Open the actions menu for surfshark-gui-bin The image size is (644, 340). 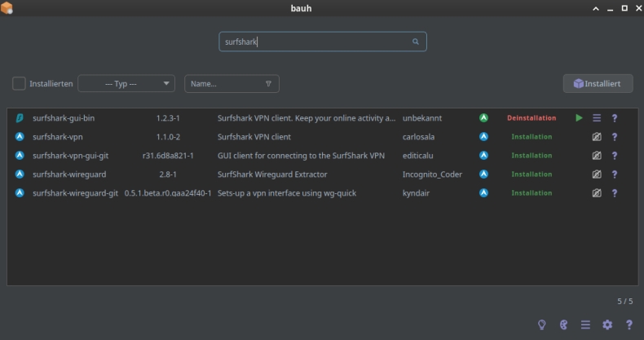point(597,118)
